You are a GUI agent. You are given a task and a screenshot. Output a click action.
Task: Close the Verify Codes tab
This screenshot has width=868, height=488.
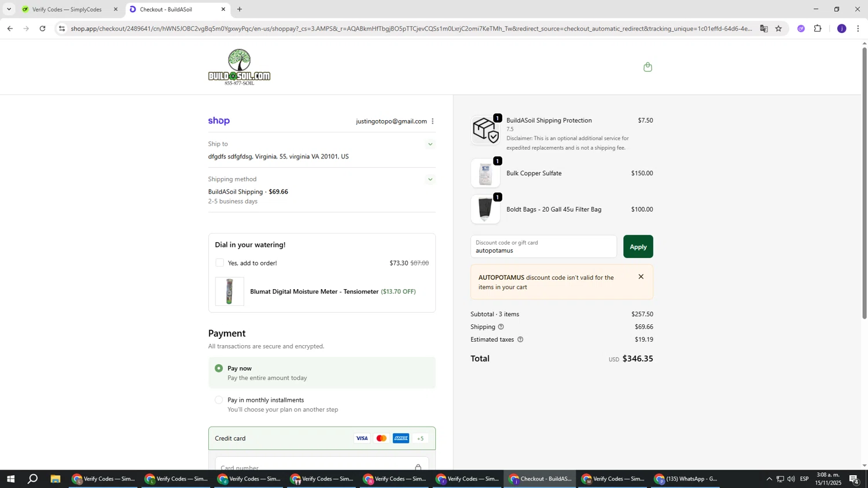pos(115,9)
